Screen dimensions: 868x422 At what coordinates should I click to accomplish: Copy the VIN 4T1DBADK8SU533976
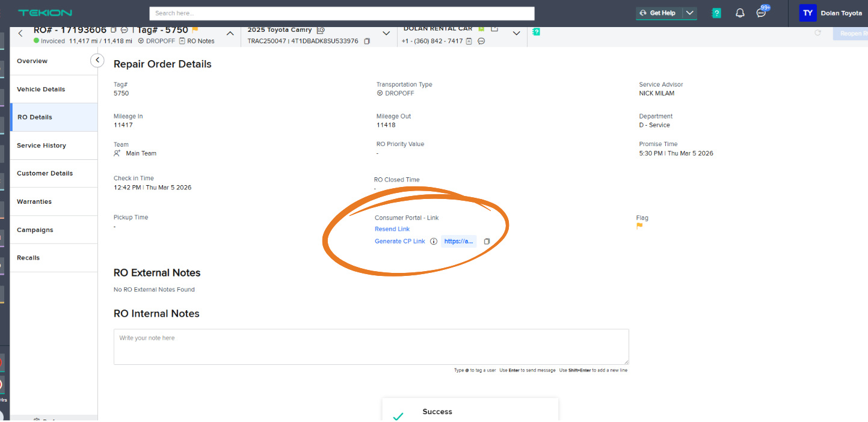367,41
